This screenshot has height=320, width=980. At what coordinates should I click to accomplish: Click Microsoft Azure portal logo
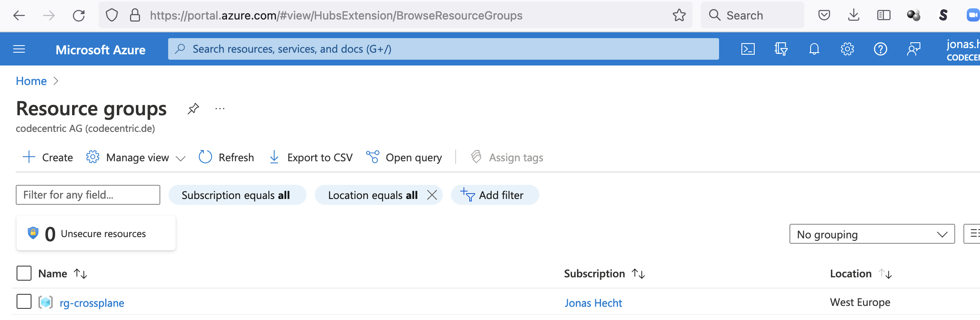[x=101, y=50]
